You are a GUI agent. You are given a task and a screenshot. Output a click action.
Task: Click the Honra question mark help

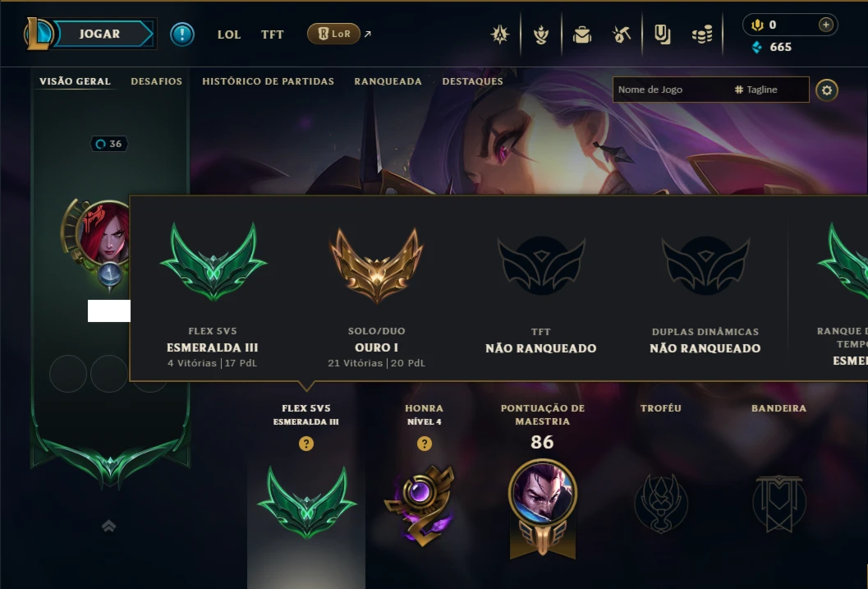tap(424, 444)
